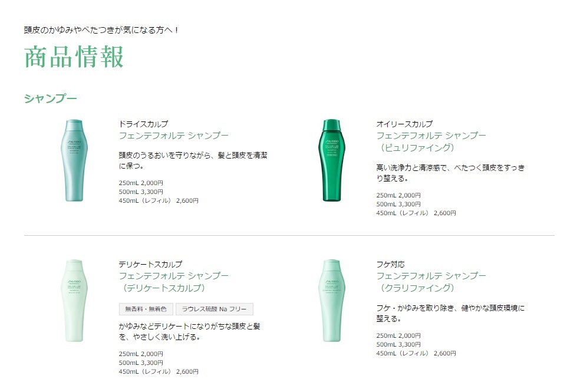
Task: Click the dark green Purifying shampoo bottle image
Action: coord(332,160)
